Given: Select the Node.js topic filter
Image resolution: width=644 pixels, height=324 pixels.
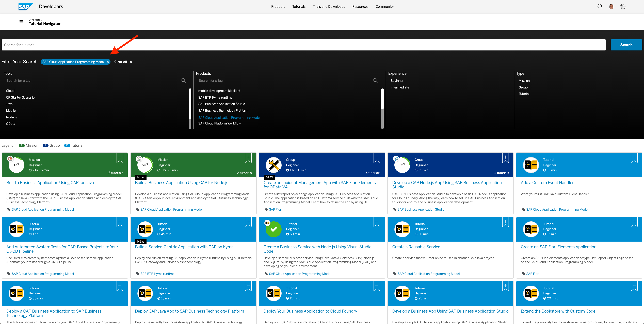Looking at the screenshot, I should coord(11,117).
